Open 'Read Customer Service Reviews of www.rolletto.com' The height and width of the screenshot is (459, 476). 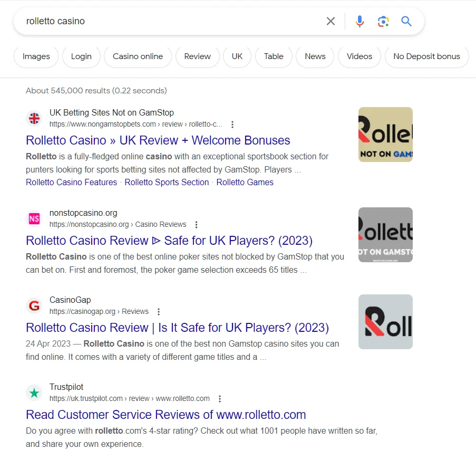pos(166,415)
